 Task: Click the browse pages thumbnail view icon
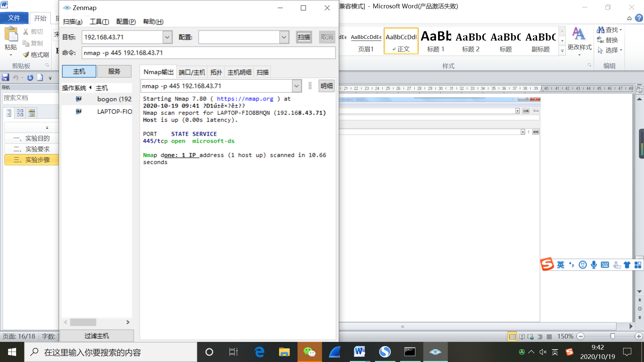click(20, 113)
